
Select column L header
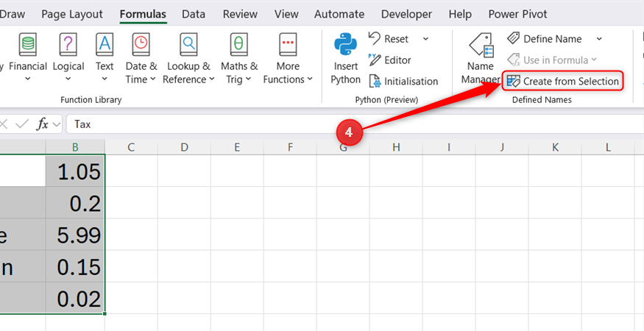tap(608, 147)
